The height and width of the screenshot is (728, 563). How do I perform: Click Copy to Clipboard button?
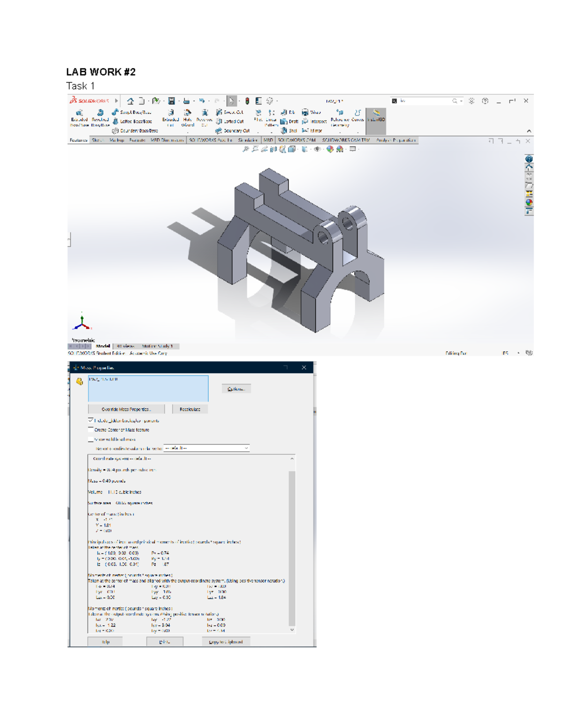pyautogui.click(x=226, y=642)
